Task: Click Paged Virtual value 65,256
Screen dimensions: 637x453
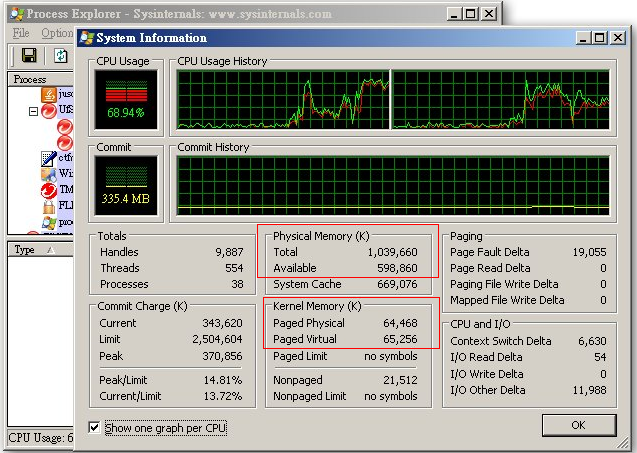Action: coord(400,339)
